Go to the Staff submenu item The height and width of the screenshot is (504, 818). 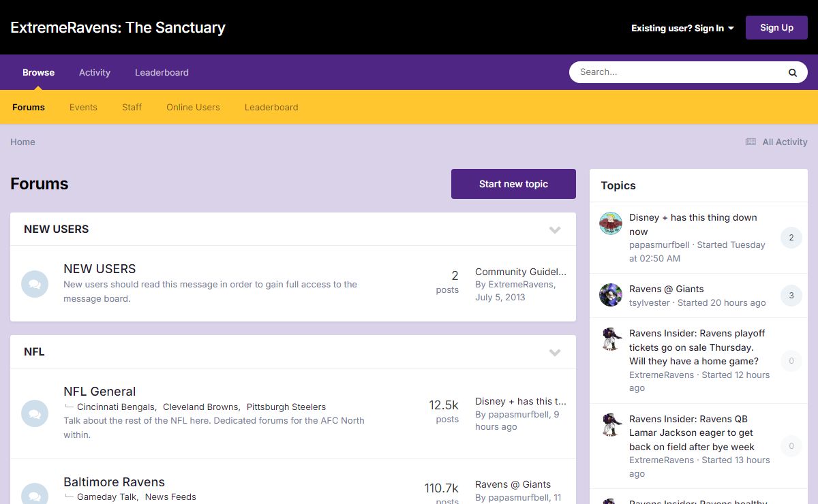pos(132,107)
